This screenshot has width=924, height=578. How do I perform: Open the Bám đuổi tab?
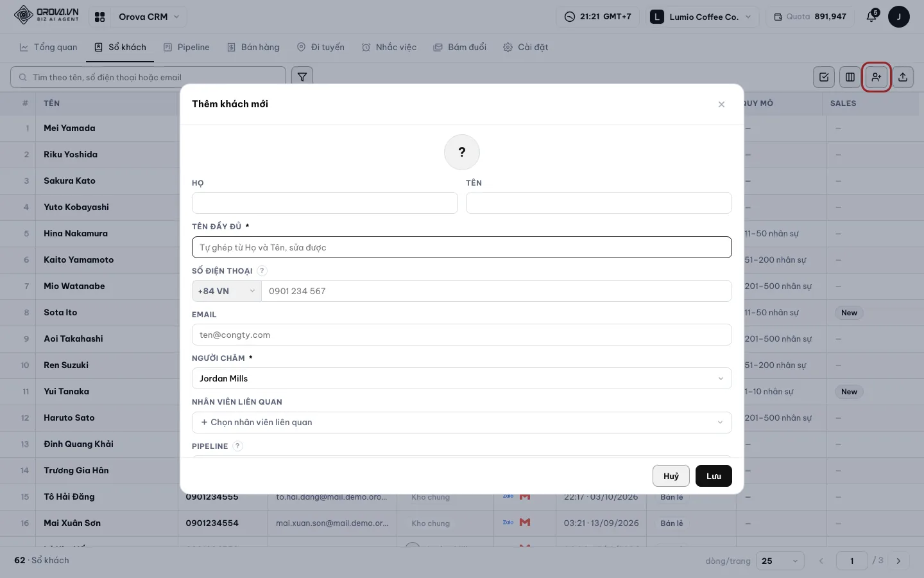coord(460,48)
